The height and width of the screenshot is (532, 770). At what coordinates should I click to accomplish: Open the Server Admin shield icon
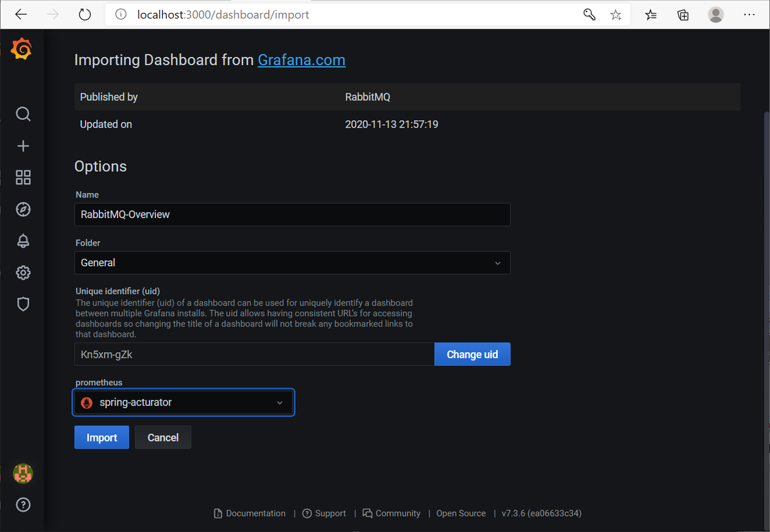coord(23,304)
